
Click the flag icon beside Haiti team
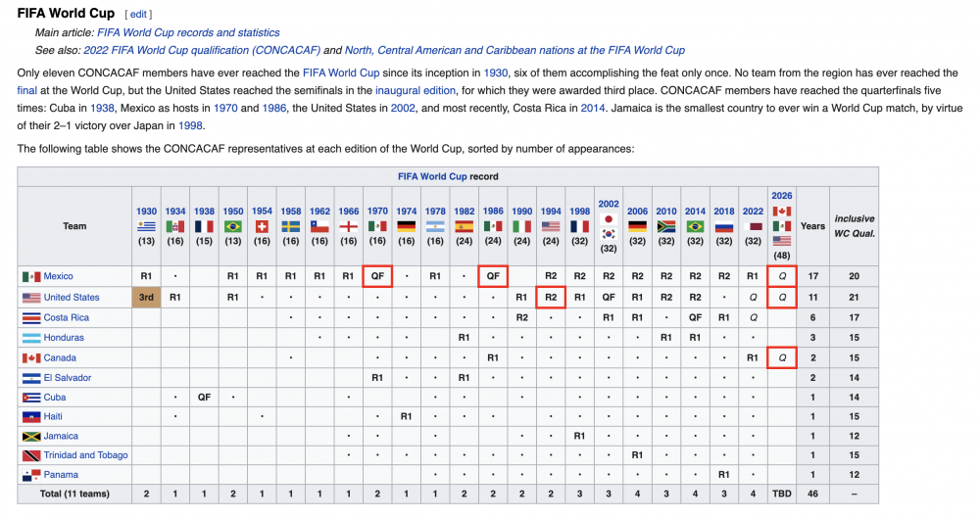(x=31, y=417)
